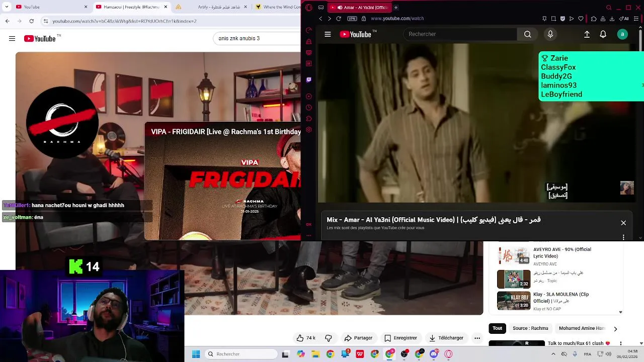Viewport: 644px width, 362px height.
Task: Select the 'Tout' filter chip
Action: click(x=497, y=328)
